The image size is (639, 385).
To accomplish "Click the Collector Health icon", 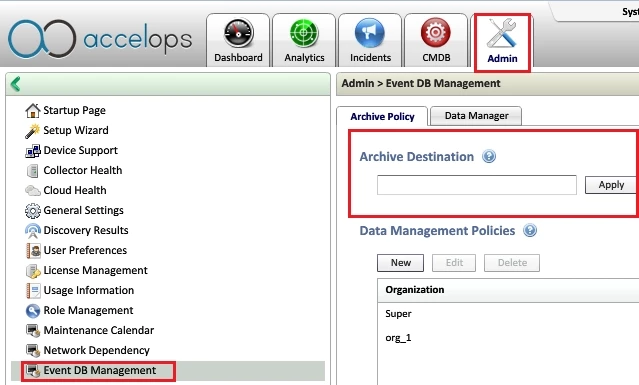I will 33,170.
